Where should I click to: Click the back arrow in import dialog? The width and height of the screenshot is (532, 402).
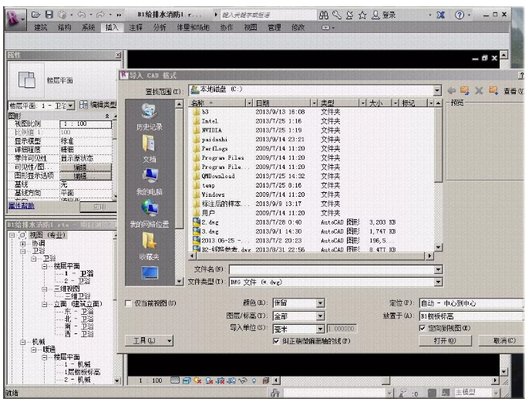[x=451, y=90]
